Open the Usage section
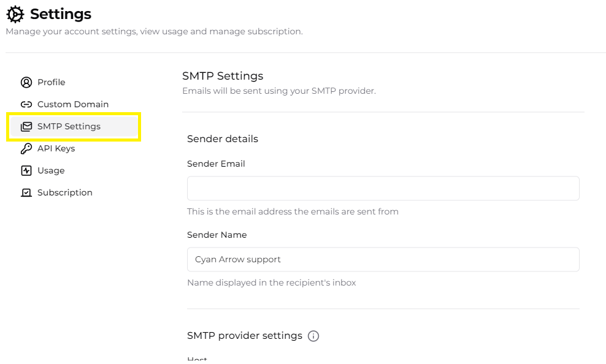This screenshot has height=364, width=606. tap(51, 170)
